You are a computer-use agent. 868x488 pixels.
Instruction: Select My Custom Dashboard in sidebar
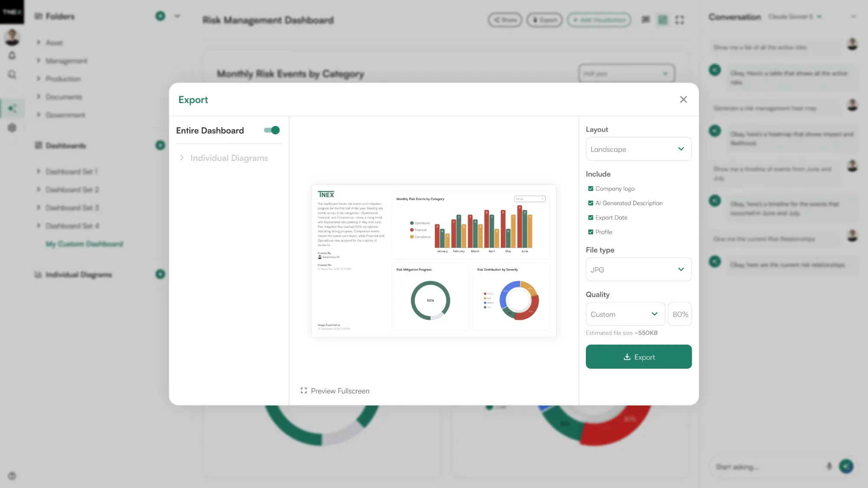pyautogui.click(x=84, y=244)
